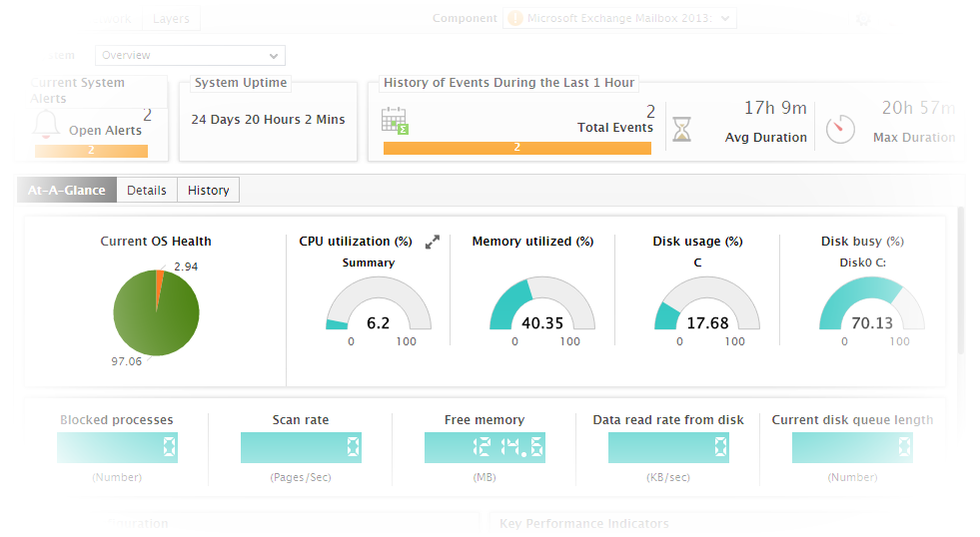Switch to the Layers tab
980x537 pixels.
click(171, 18)
